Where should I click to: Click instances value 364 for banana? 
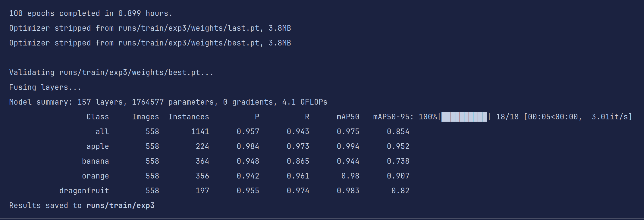point(202,161)
